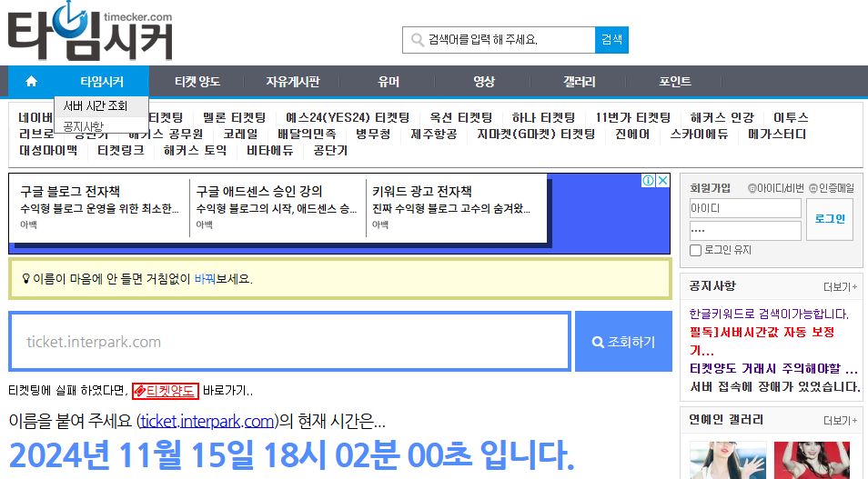Select the 해커스 공무원 shortcut link
This screenshot has height=479, width=868.
click(x=166, y=135)
